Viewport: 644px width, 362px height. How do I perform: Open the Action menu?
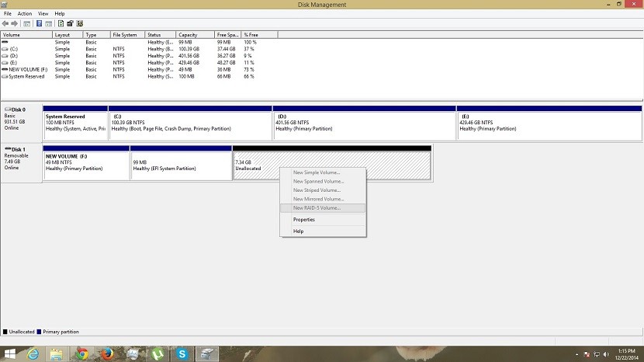click(25, 13)
